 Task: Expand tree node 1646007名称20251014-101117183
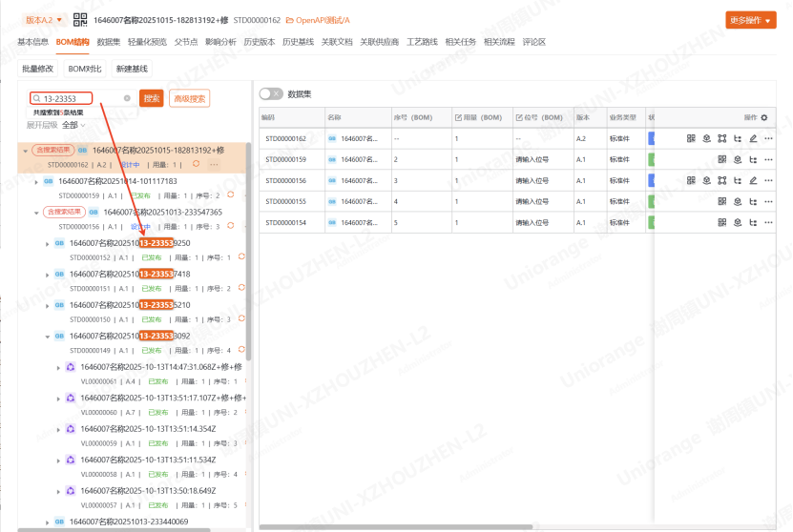tap(36, 181)
